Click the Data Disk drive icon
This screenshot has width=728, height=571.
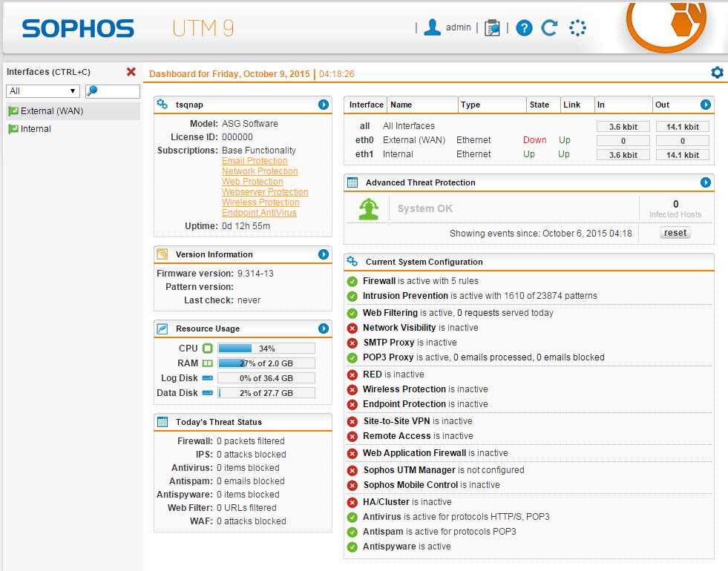208,393
